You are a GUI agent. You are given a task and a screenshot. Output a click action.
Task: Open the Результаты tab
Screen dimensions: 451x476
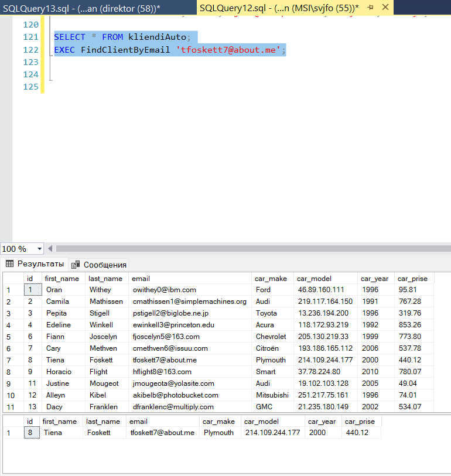[x=35, y=264]
